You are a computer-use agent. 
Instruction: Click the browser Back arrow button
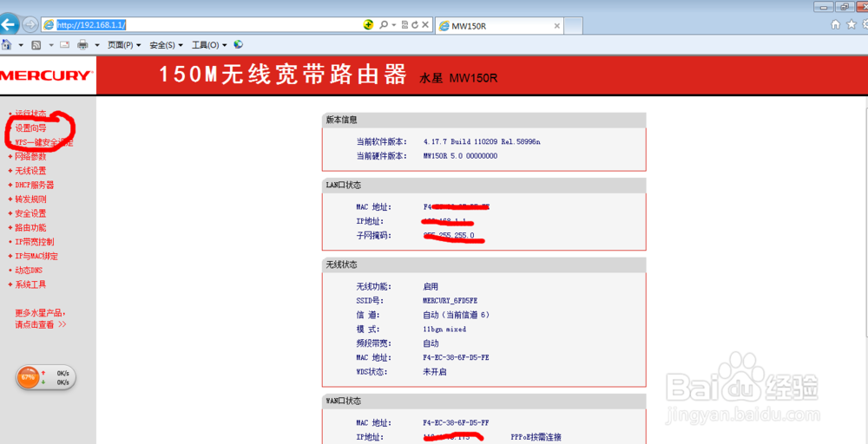[9, 24]
